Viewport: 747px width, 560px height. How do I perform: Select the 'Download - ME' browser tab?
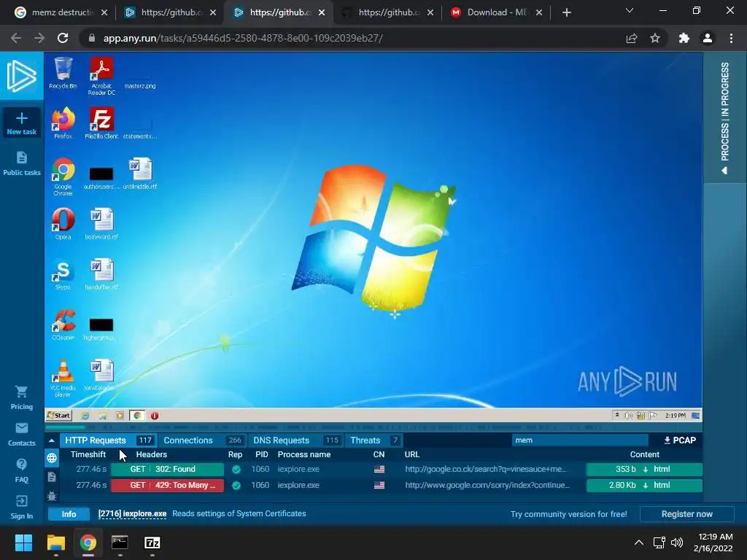pyautogui.click(x=496, y=12)
